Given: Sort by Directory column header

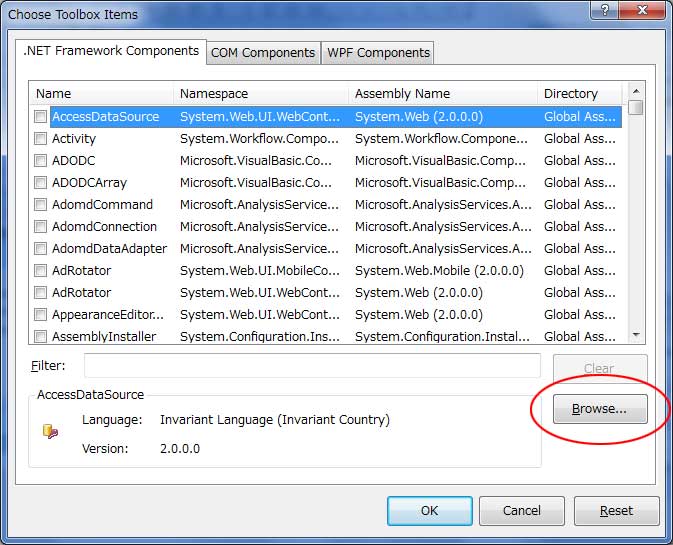Looking at the screenshot, I should click(579, 93).
